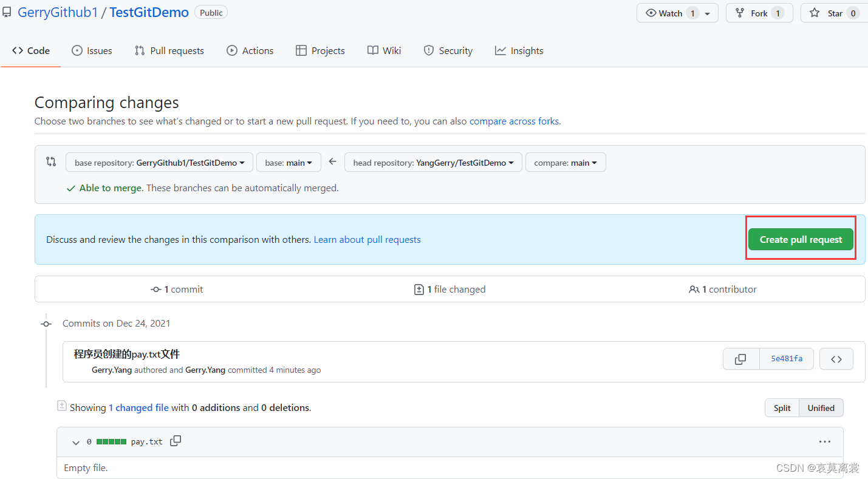Click the Able to merge status text

111,188
